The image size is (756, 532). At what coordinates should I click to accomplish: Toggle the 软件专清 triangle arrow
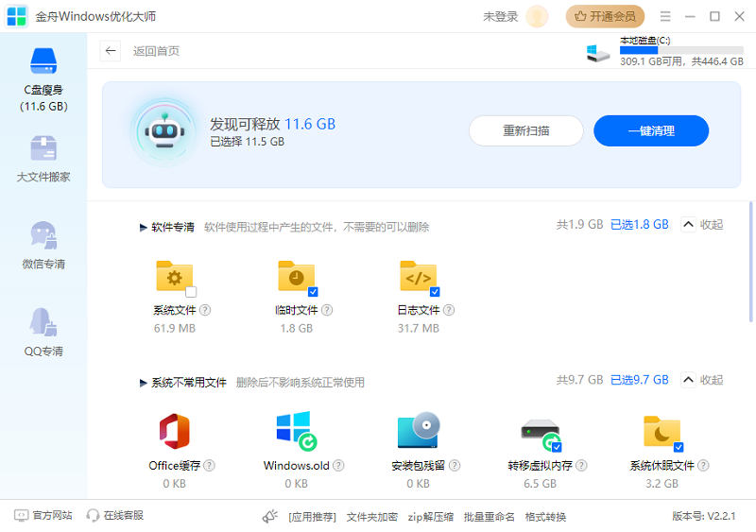point(144,228)
